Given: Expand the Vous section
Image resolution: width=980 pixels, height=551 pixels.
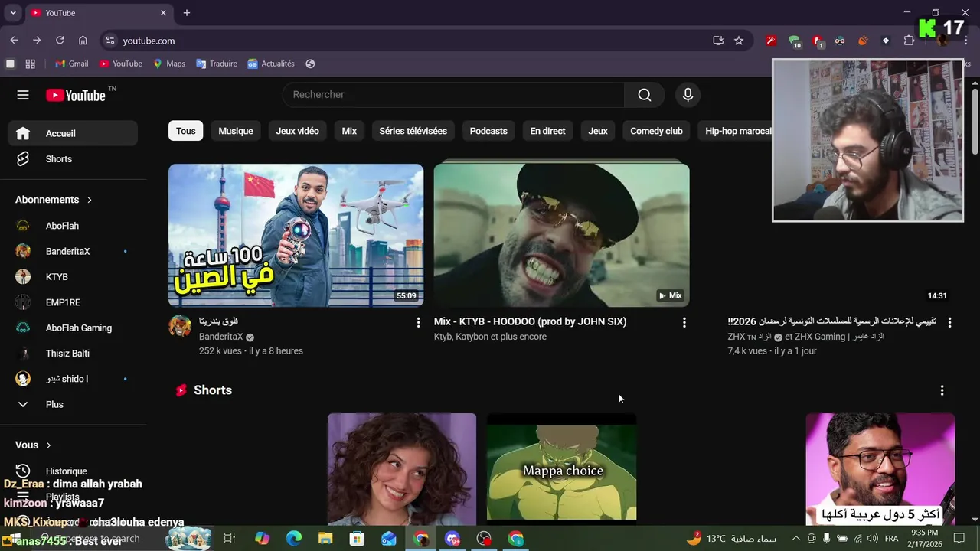Looking at the screenshot, I should click(x=34, y=445).
